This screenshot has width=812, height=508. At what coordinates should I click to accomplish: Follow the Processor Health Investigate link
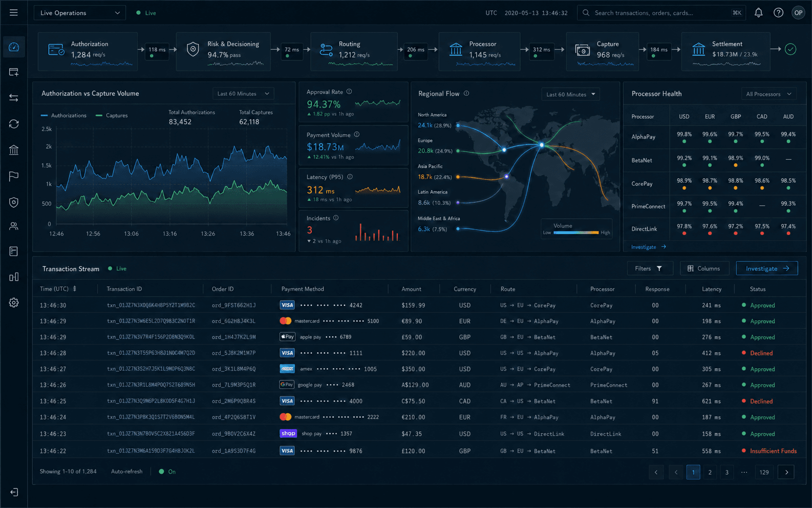point(649,247)
